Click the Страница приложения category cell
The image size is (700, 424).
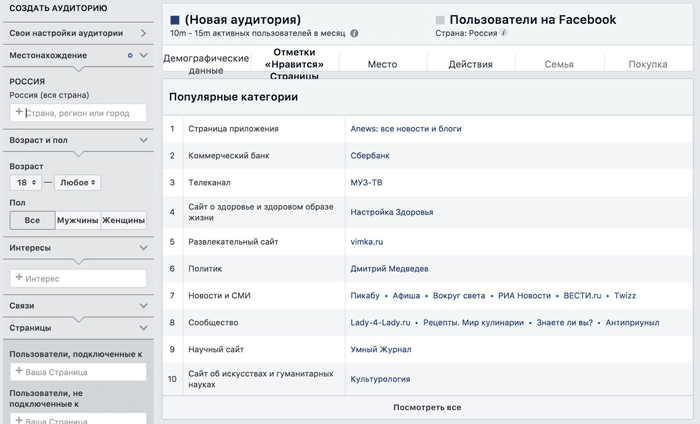(264, 129)
